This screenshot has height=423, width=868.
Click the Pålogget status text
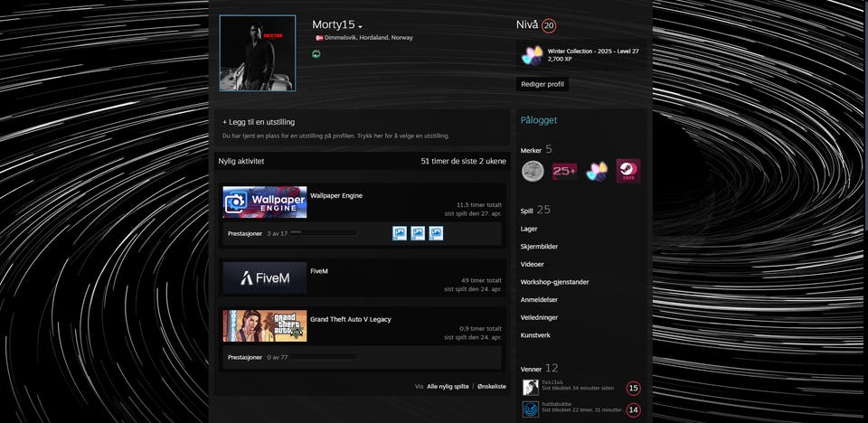(539, 120)
